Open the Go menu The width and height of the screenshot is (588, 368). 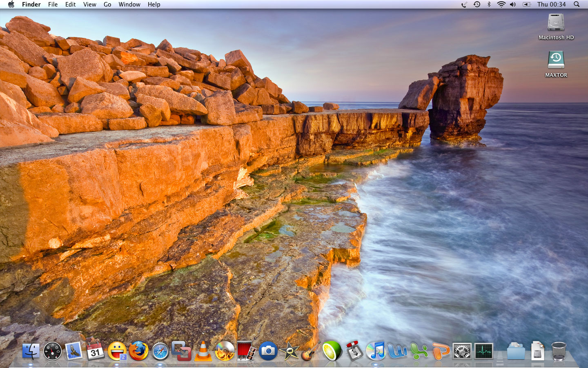(x=107, y=4)
